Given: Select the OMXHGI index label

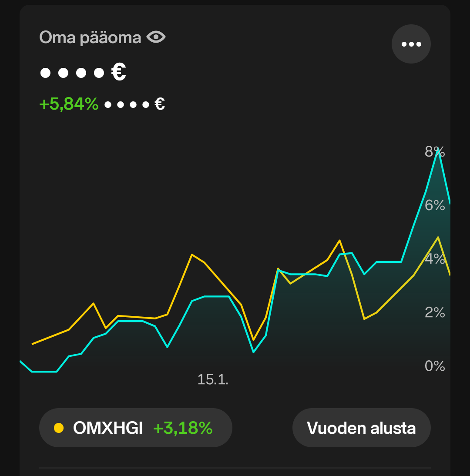Looking at the screenshot, I should click(108, 428).
